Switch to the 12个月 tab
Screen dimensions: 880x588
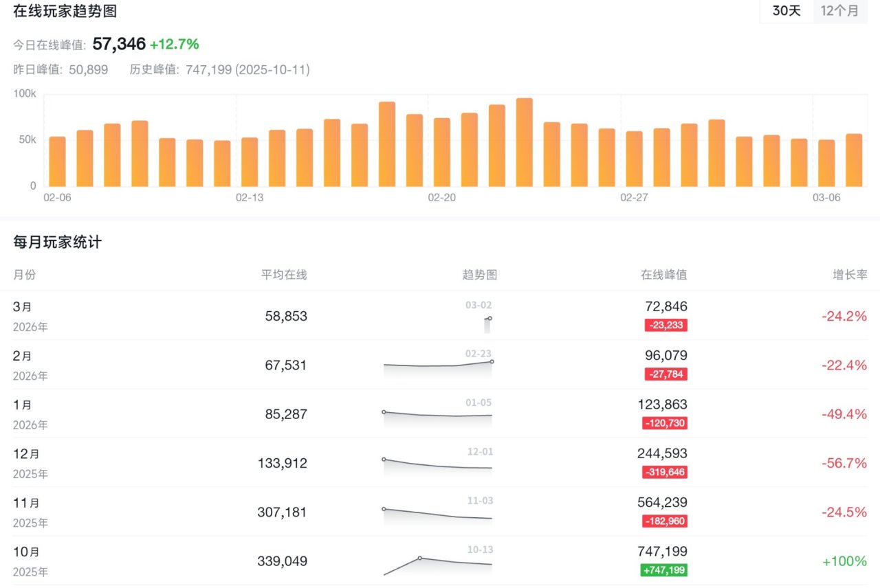coord(839,11)
